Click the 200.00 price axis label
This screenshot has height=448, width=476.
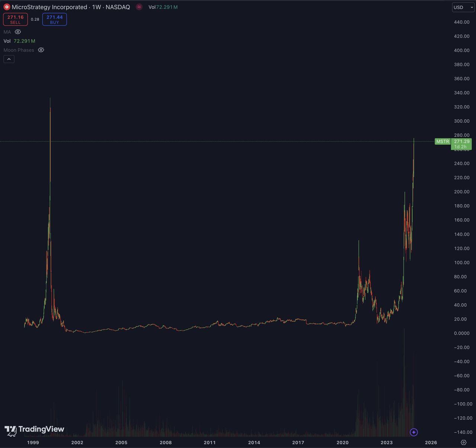pos(461,192)
